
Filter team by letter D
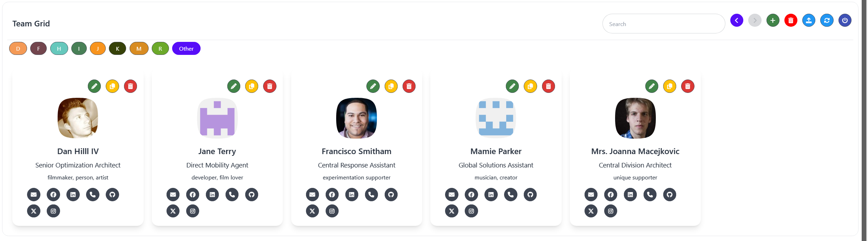(x=18, y=49)
